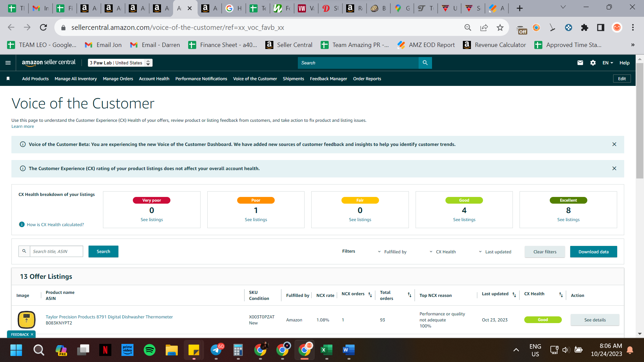Close the FEEDBACK tab widget
Screen dimensions: 644x362
click(x=32, y=334)
